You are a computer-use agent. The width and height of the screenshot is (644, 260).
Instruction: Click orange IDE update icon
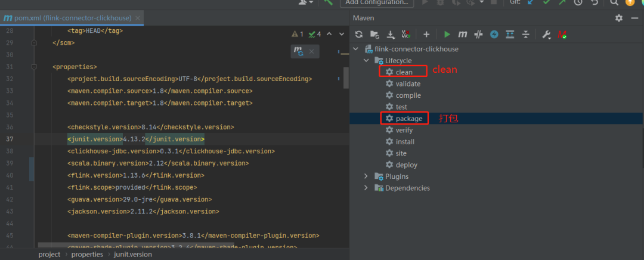[630, 2]
